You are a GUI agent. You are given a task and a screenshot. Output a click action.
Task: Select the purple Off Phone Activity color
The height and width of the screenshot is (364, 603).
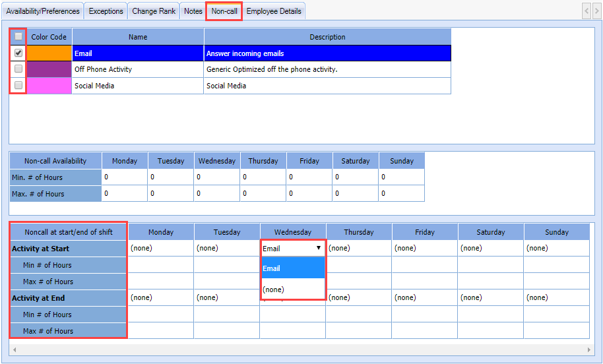click(x=49, y=69)
